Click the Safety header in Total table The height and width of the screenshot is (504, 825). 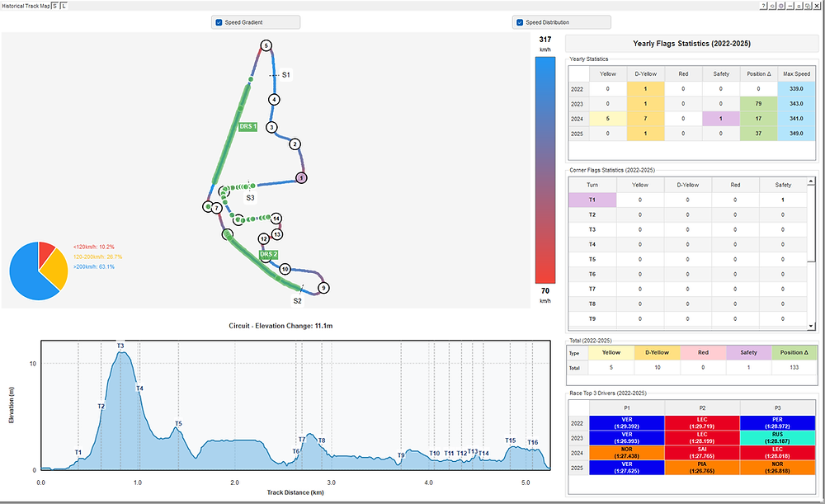pos(748,352)
